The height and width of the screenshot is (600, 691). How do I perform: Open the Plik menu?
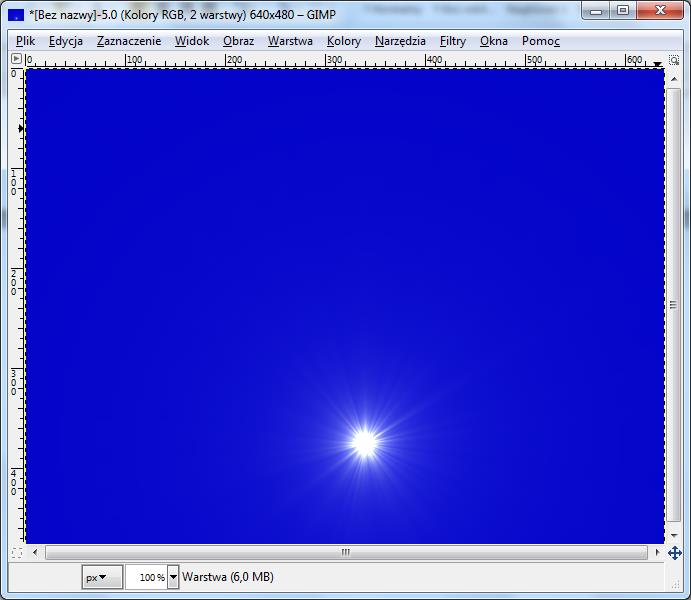click(x=25, y=41)
